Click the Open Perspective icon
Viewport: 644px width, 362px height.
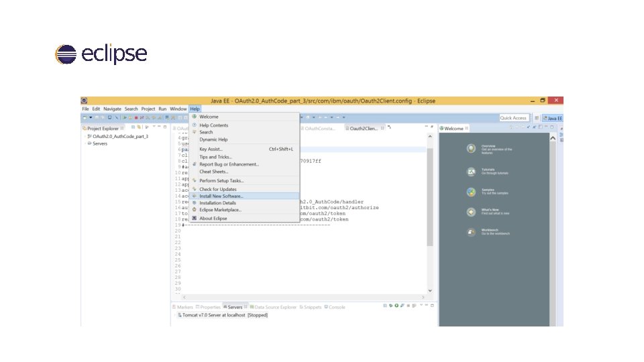tap(537, 118)
